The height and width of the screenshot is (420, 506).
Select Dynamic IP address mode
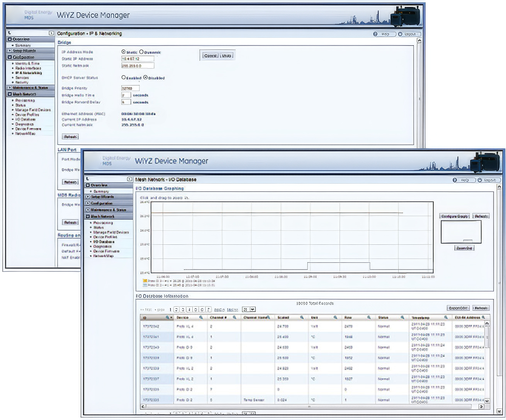coord(141,52)
